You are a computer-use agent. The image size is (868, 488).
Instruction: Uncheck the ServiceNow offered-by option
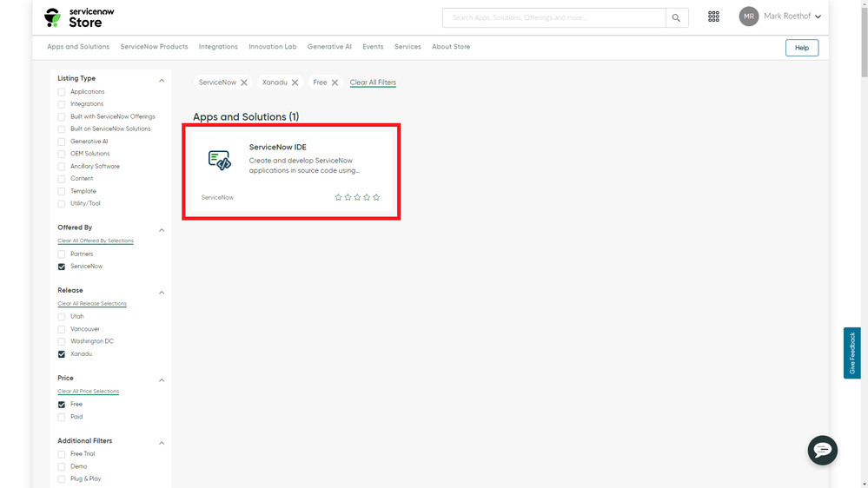point(62,267)
